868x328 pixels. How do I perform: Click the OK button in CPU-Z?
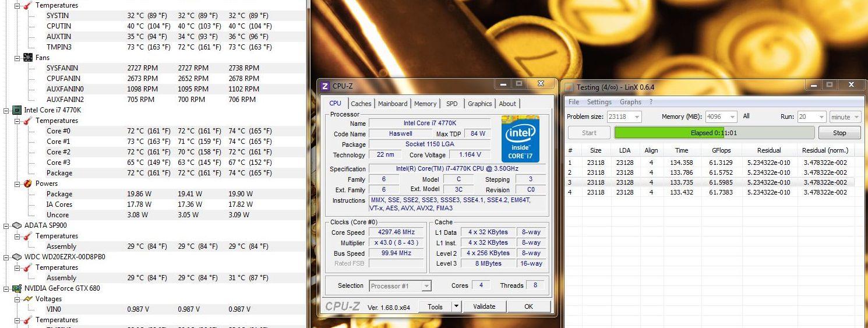(x=528, y=306)
